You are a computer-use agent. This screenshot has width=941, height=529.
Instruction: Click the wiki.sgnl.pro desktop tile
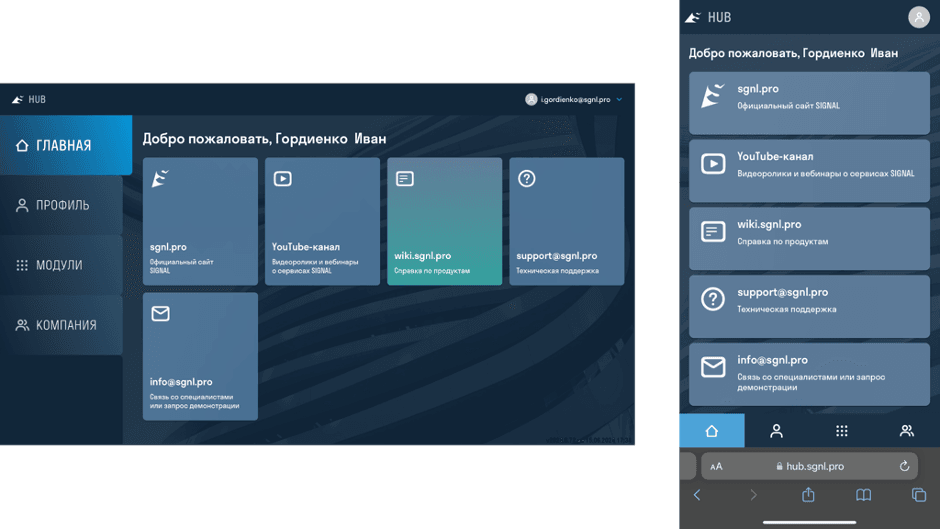pyautogui.click(x=444, y=221)
